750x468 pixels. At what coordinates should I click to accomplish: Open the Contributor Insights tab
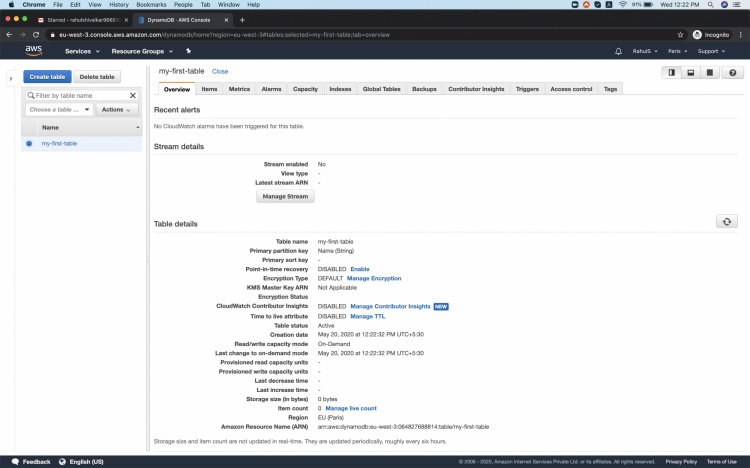coord(476,89)
